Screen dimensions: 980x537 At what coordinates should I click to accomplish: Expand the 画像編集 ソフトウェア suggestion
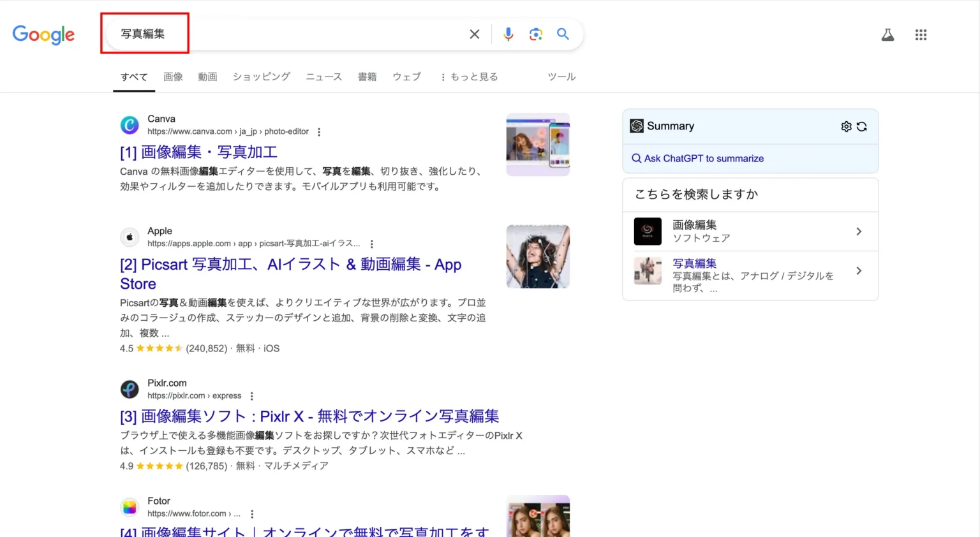(x=859, y=232)
